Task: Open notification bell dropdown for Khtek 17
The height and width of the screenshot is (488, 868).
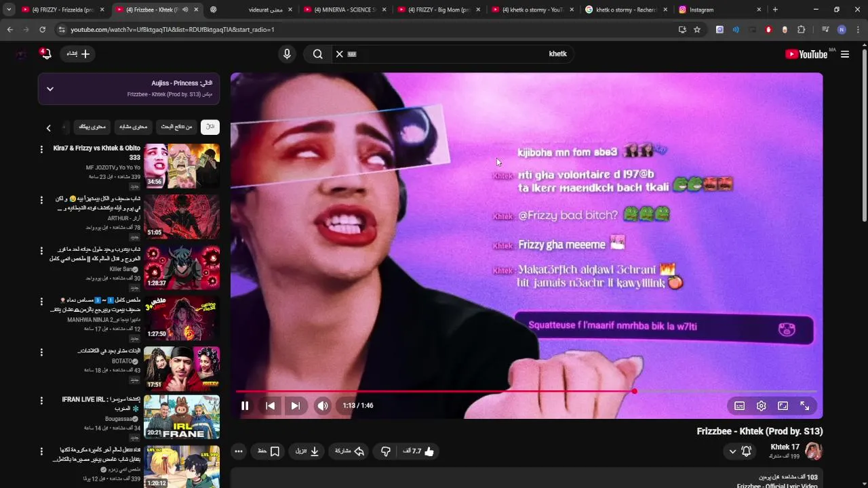Action: tap(740, 451)
